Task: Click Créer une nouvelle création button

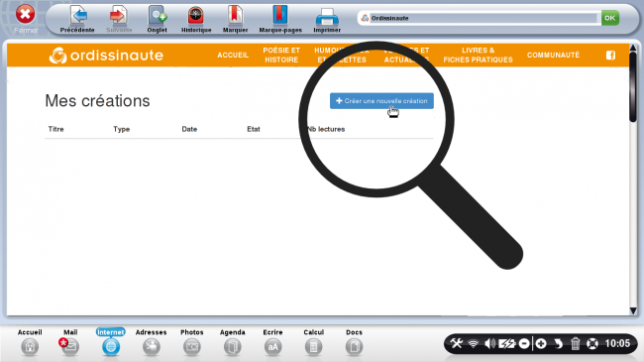Action: 381,101
